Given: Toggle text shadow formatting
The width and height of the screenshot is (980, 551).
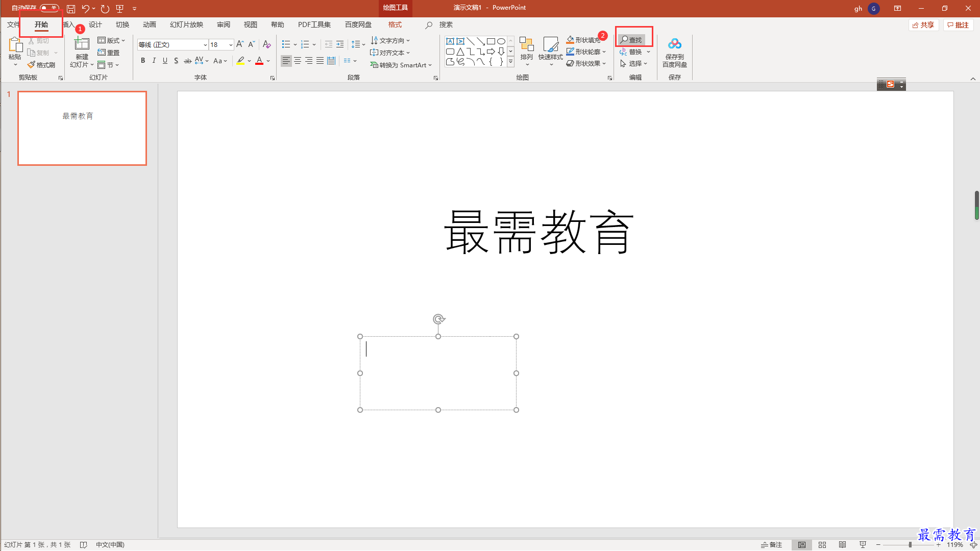Looking at the screenshot, I should (176, 61).
